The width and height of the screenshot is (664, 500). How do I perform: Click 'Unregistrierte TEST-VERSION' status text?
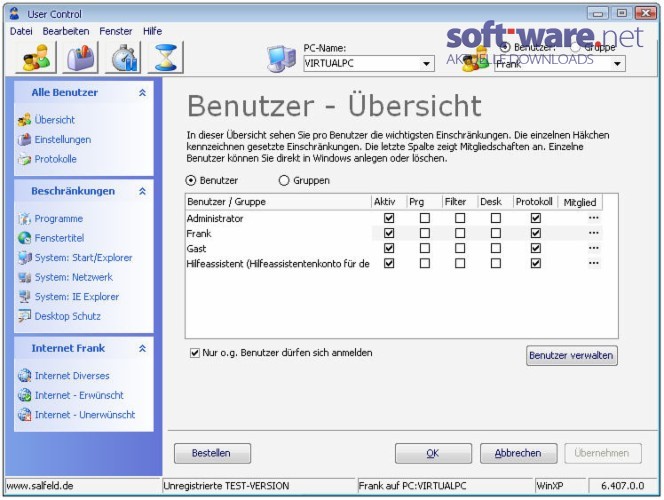pyautogui.click(x=226, y=486)
